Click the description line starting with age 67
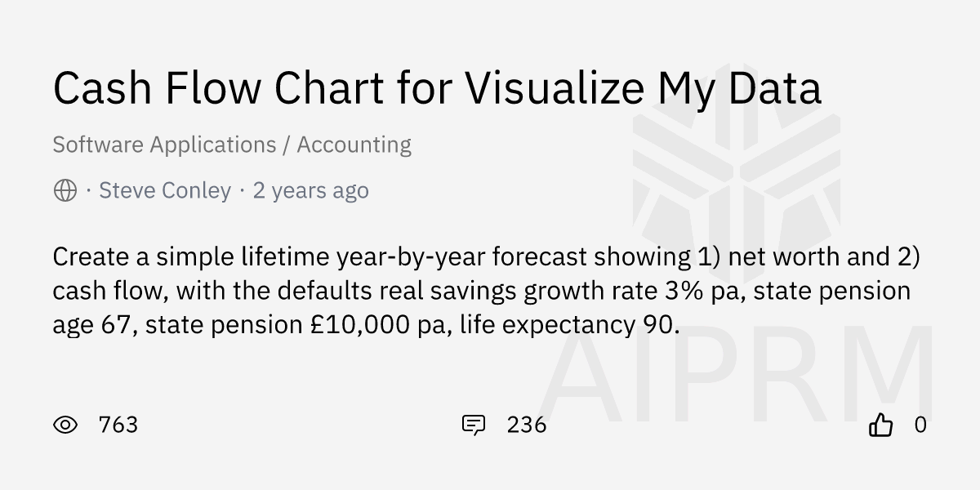This screenshot has width=980, height=490. point(365,325)
